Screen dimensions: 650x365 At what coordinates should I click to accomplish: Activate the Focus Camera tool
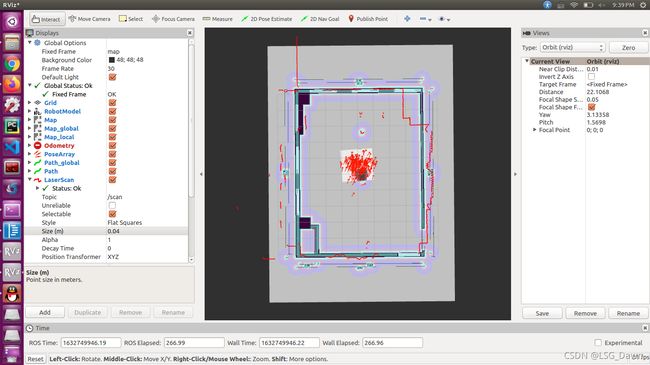click(173, 19)
